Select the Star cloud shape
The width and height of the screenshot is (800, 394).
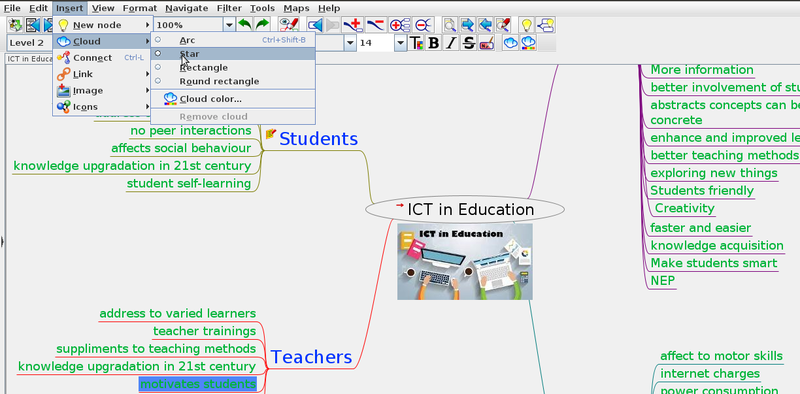(233, 54)
